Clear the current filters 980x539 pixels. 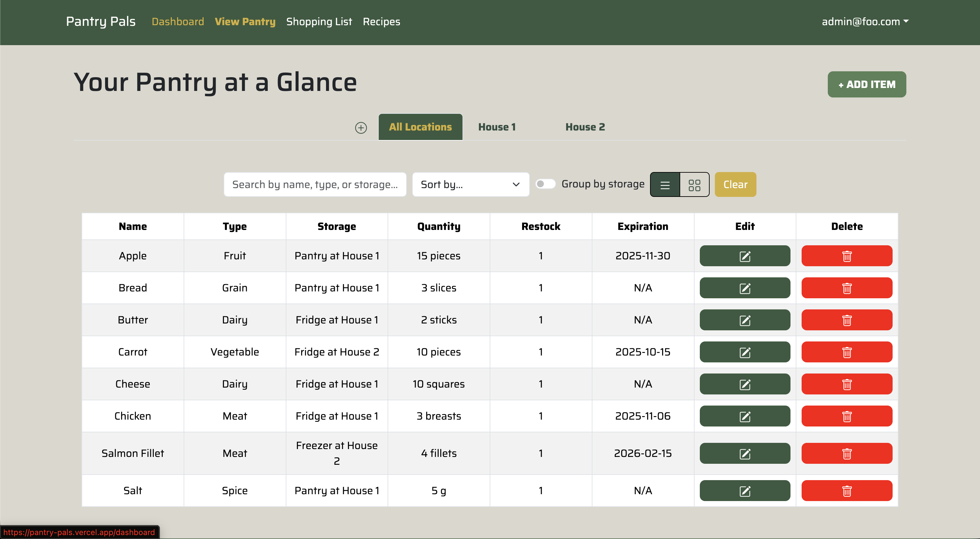735,184
